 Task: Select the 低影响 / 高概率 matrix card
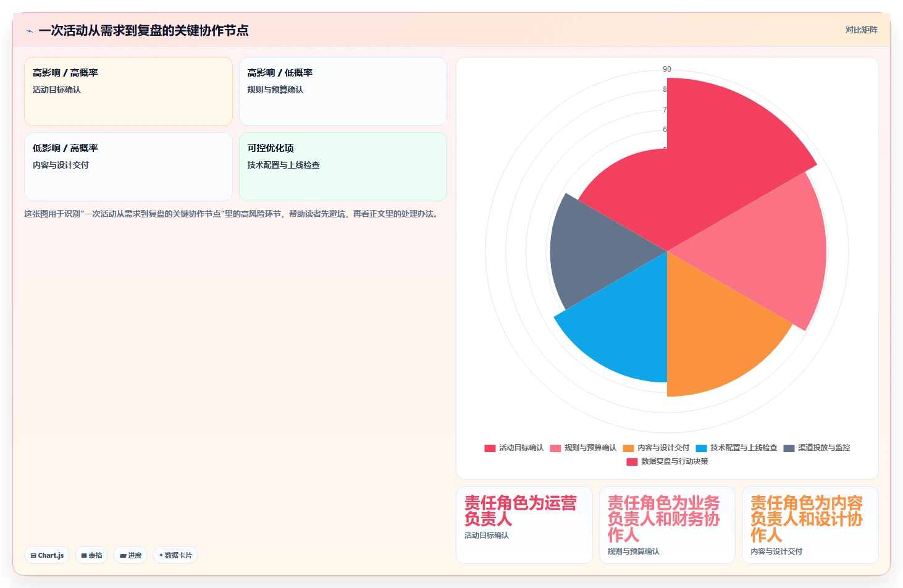coord(128,167)
